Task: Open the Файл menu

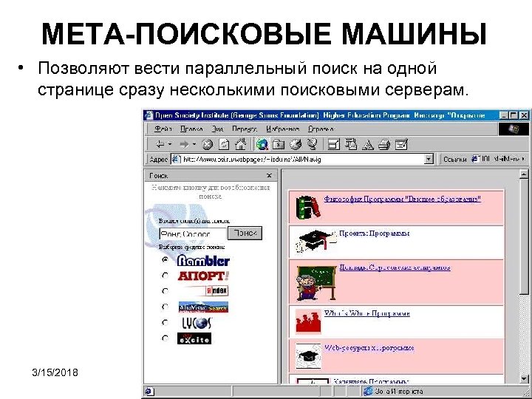Action: (x=163, y=129)
